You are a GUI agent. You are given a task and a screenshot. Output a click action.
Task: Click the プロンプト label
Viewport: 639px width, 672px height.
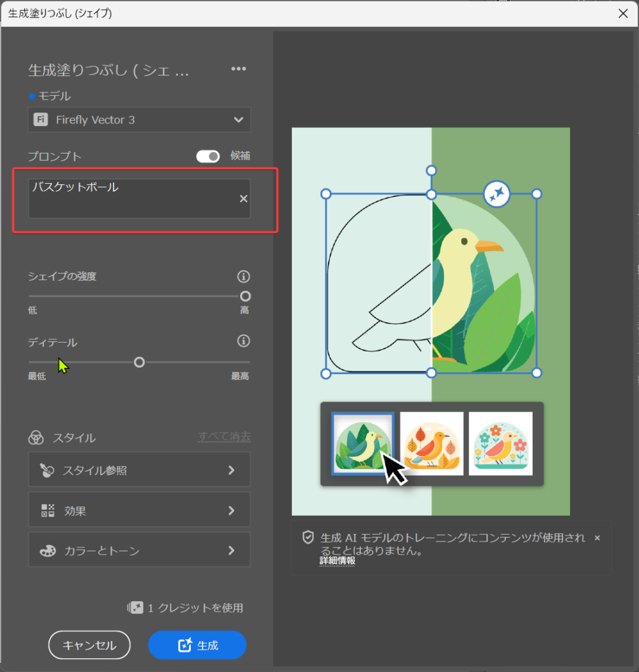point(55,156)
